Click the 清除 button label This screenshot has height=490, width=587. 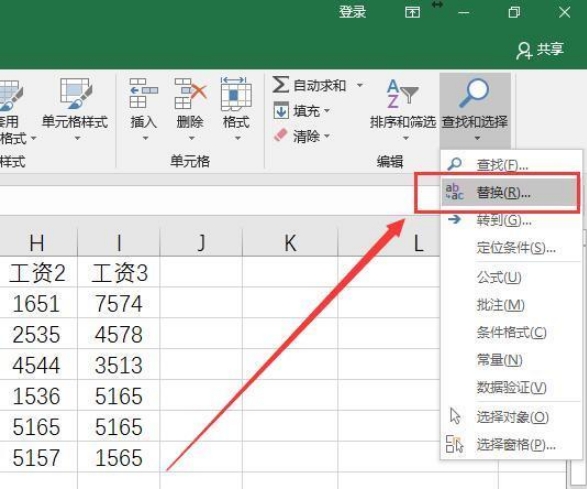tap(306, 136)
